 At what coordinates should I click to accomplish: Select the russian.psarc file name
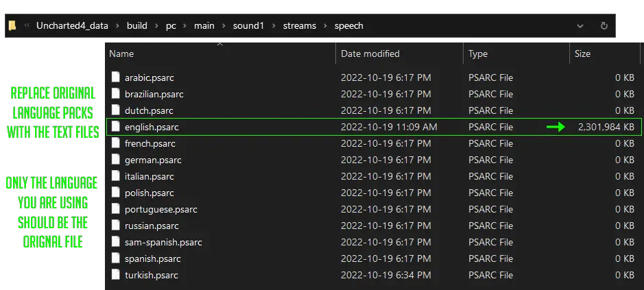tap(152, 226)
